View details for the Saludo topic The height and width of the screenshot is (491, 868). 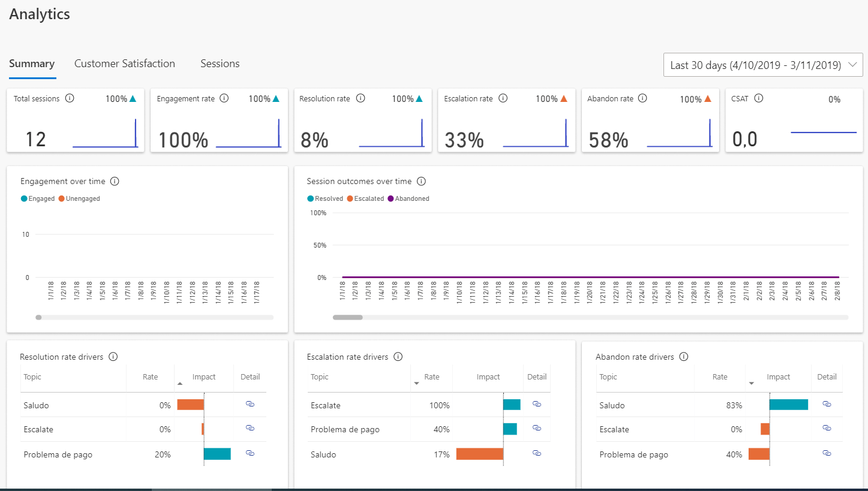click(250, 405)
